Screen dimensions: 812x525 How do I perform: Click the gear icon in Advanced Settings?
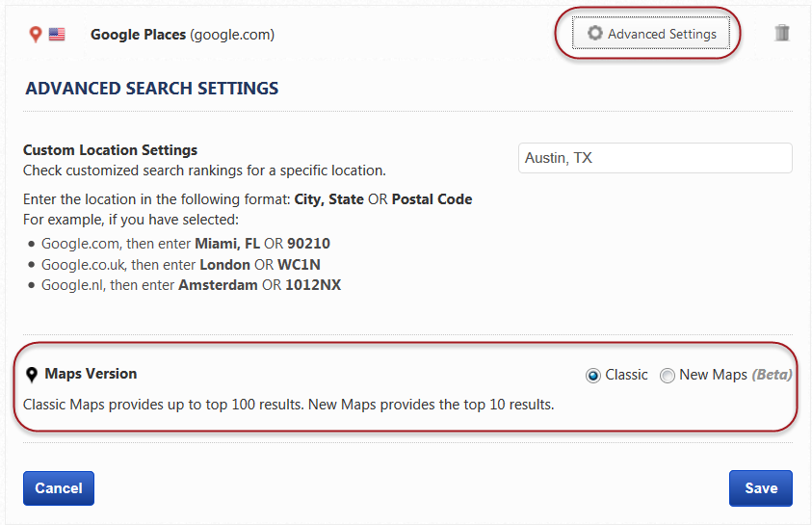595,34
